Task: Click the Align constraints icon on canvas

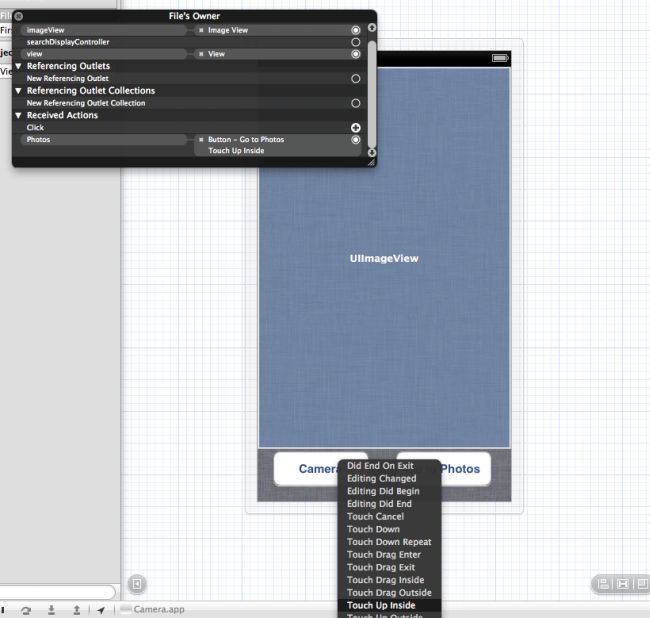Action: [x=604, y=584]
